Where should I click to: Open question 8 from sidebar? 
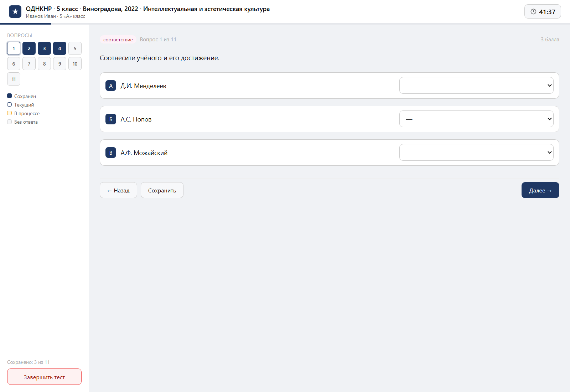44,64
